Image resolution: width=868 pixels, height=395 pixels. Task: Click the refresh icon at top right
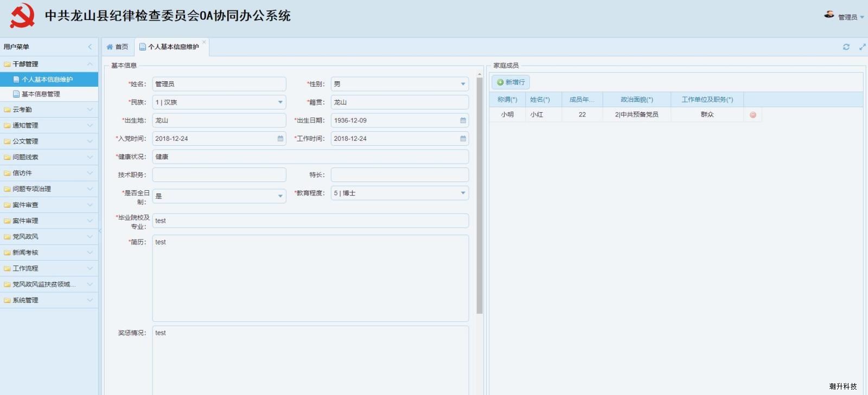(x=846, y=47)
